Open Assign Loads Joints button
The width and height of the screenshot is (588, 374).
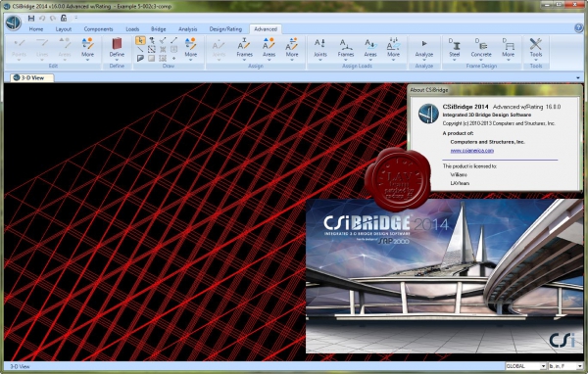(319, 48)
